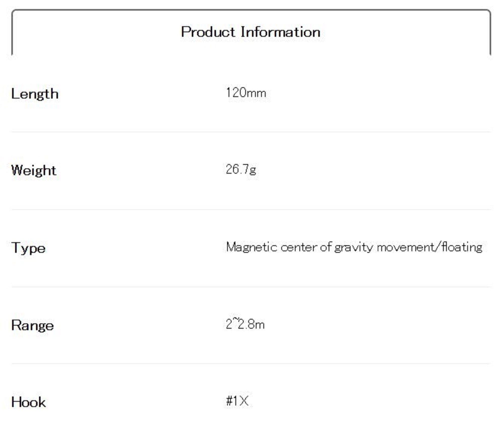Select the Type row label
504x431 pixels.
coord(28,248)
